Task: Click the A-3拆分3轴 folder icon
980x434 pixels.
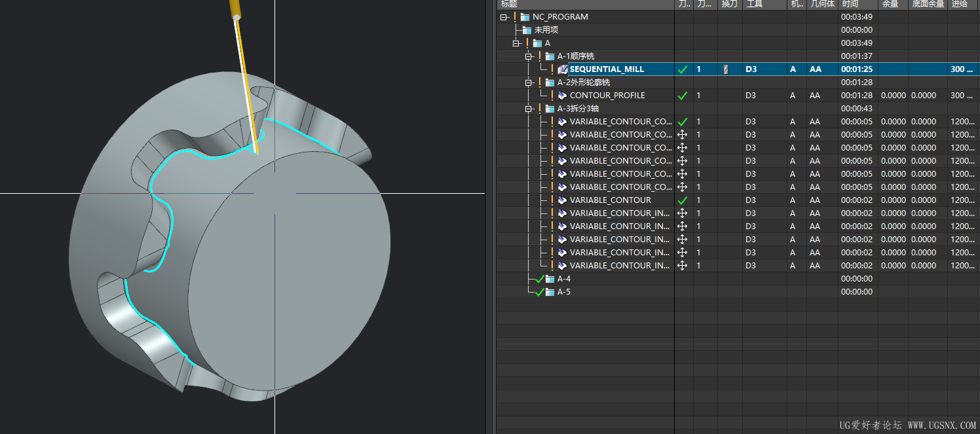Action: coord(550,109)
